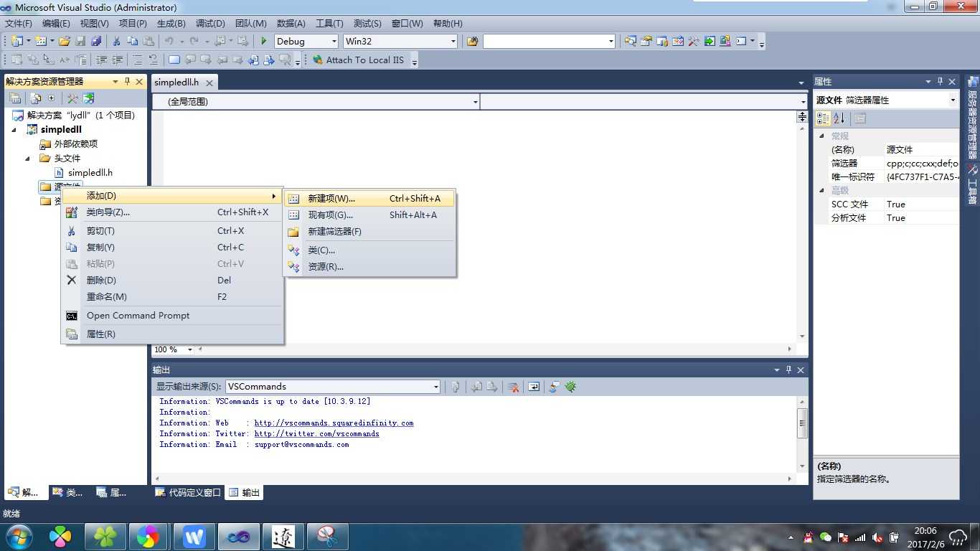Click the Copy icon in the toolbar
The image size is (980, 551).
tap(133, 41)
